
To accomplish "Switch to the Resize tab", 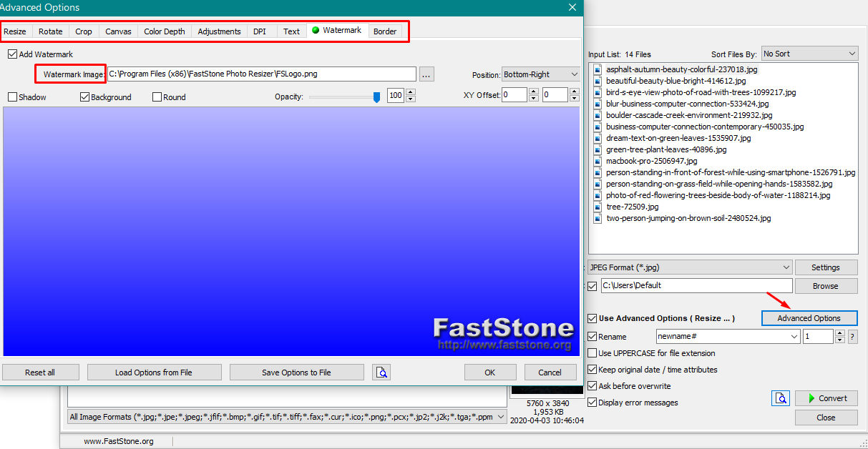I will (15, 31).
